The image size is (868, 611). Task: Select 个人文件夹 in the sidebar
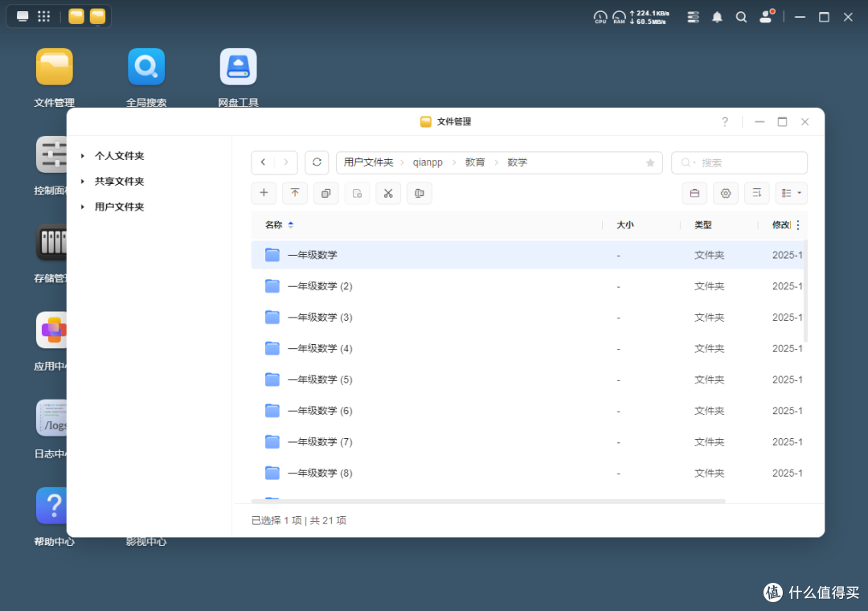tap(119, 156)
